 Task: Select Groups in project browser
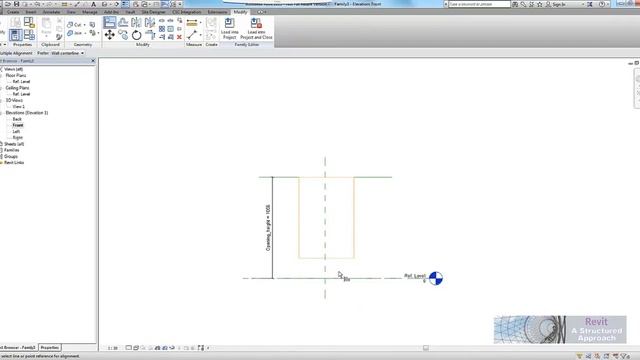pyautogui.click(x=11, y=156)
